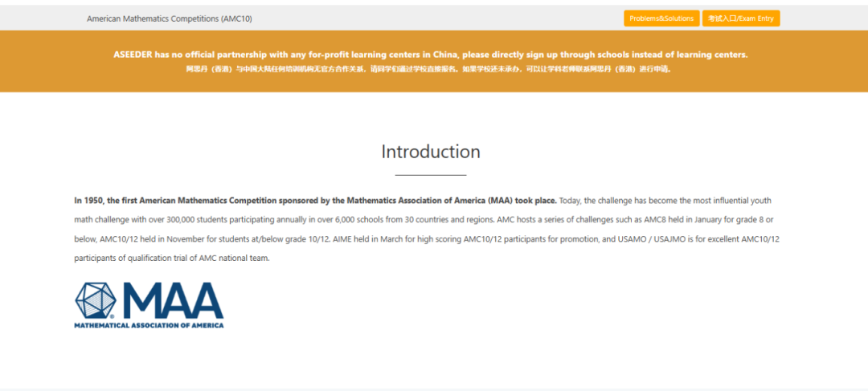This screenshot has height=391, width=868.
Task: Click the MAA icosahedron emblem
Action: coord(96,301)
